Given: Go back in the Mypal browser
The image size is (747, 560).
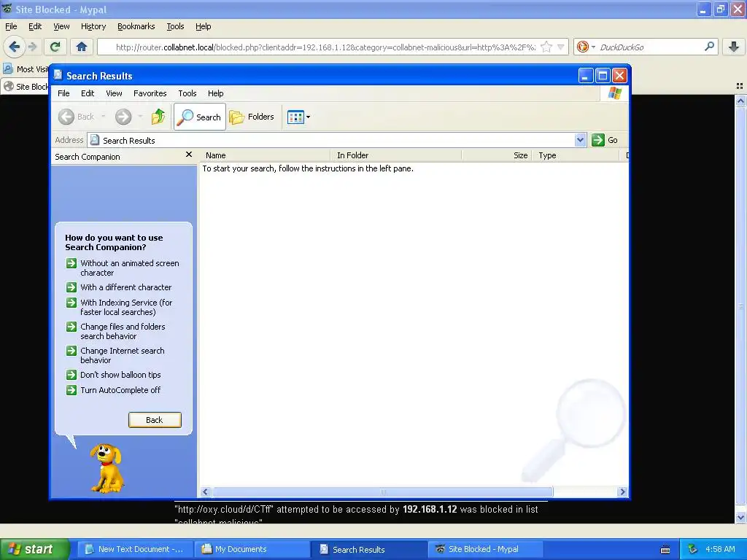Looking at the screenshot, I should (x=15, y=47).
